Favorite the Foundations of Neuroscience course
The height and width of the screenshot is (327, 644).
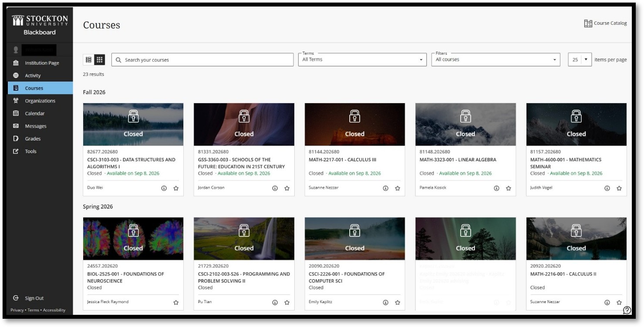(176, 303)
